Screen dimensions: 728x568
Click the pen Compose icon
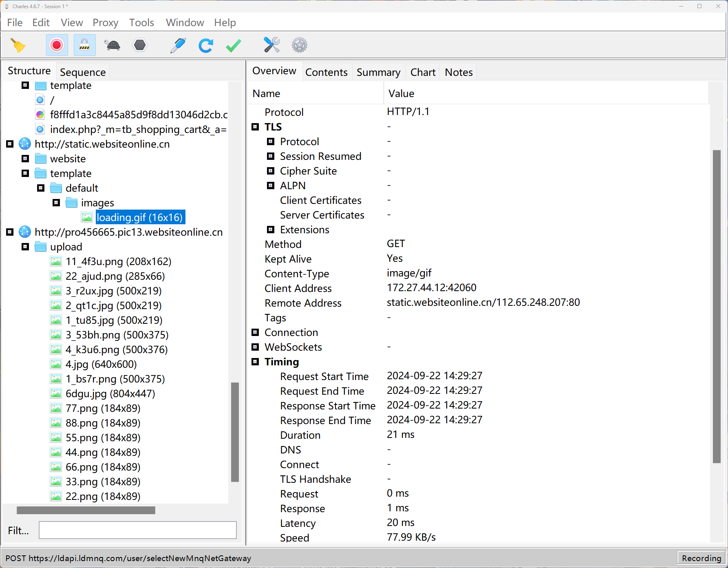pos(178,45)
